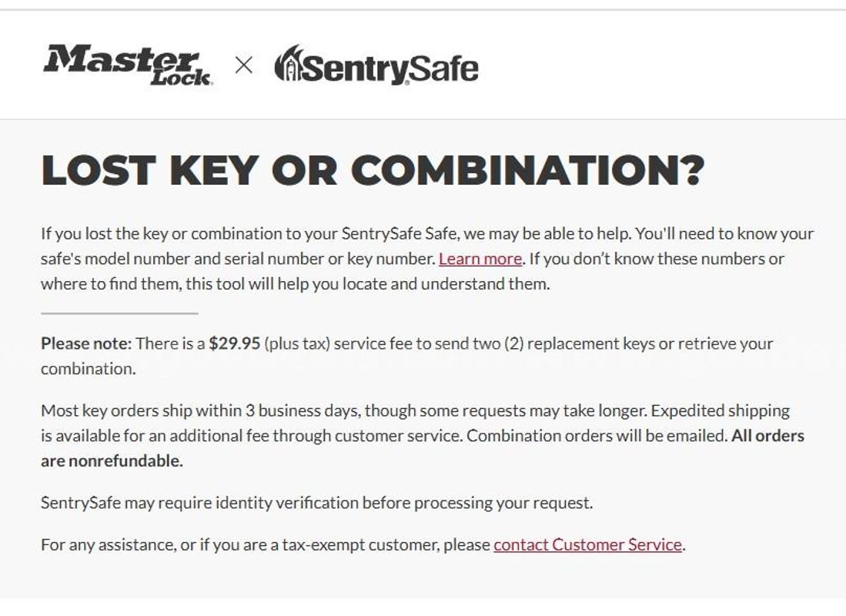Click the All orders are nonrefundable text

pos(423,448)
